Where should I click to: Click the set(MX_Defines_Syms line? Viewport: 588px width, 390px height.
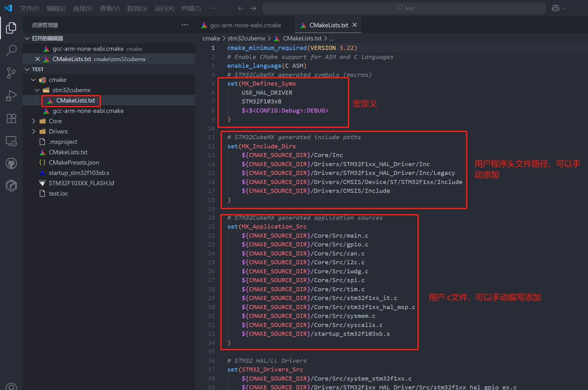[261, 83]
